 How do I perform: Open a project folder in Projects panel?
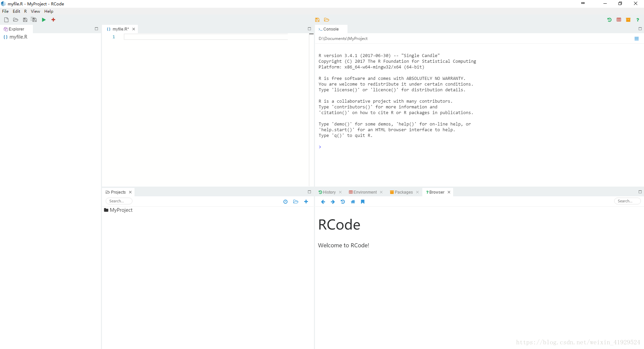(296, 202)
